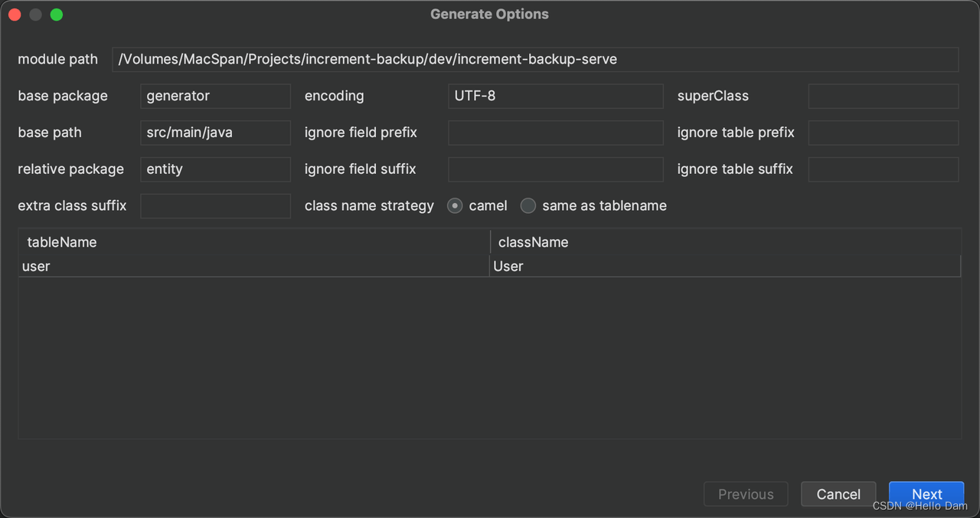Viewport: 980px width, 518px height.
Task: Focus the extra class suffix input
Action: coord(215,205)
